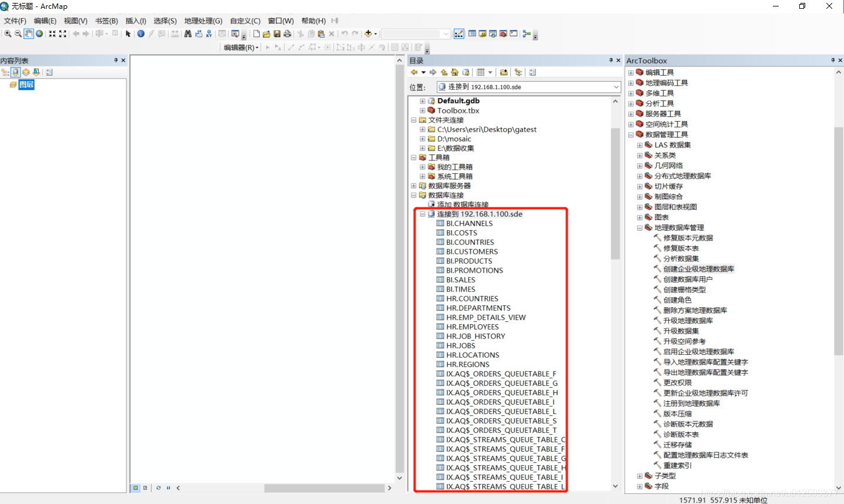Viewport: 844px width, 504px height.
Task: Pin the Catalog panel auto-hide
Action: pos(611,60)
